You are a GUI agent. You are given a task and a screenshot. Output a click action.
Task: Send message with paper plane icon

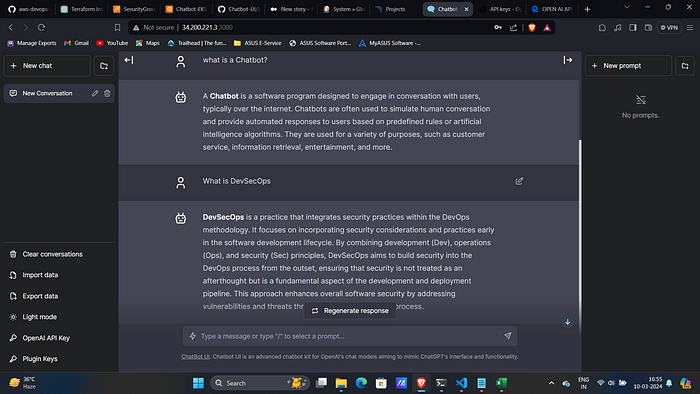pos(508,336)
